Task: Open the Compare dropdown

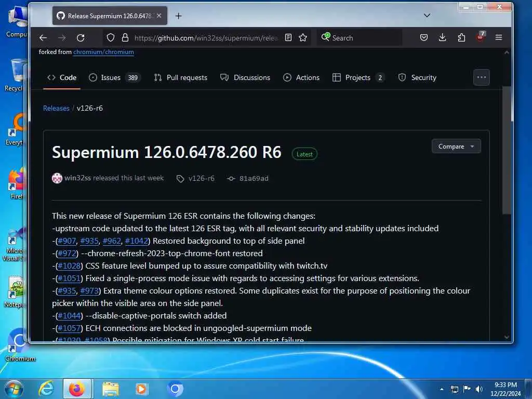Action: coord(456,146)
